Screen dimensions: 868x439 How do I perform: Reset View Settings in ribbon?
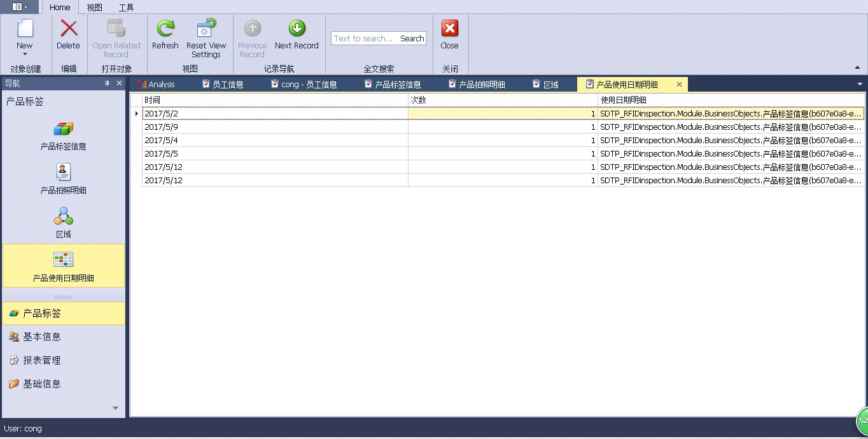[206, 39]
